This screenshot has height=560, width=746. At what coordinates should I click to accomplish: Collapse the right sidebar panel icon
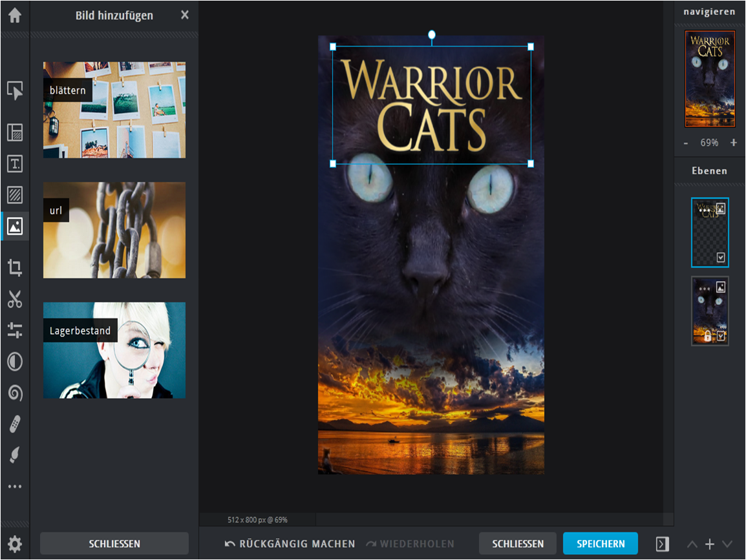click(662, 544)
